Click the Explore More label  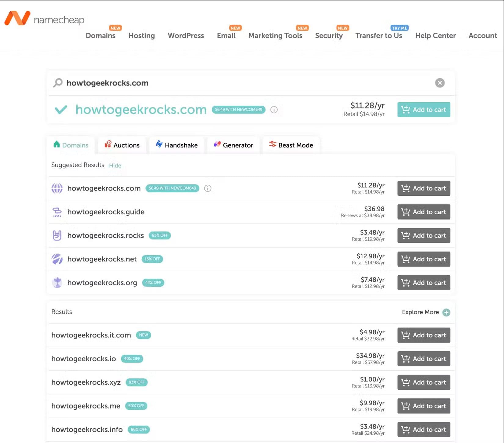coord(420,312)
